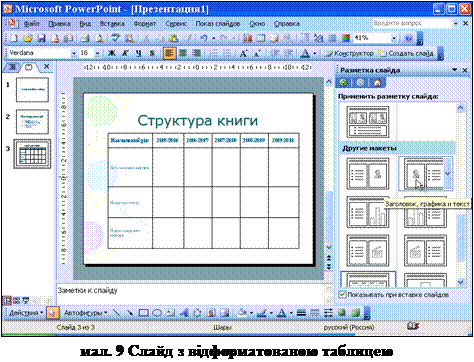
Task: Open the Показ слайдов menu
Action: [218, 24]
